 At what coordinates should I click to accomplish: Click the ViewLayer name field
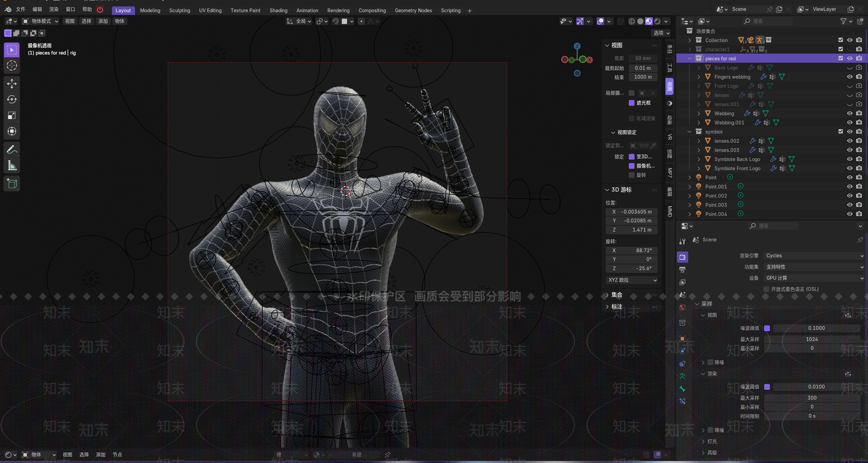click(825, 9)
